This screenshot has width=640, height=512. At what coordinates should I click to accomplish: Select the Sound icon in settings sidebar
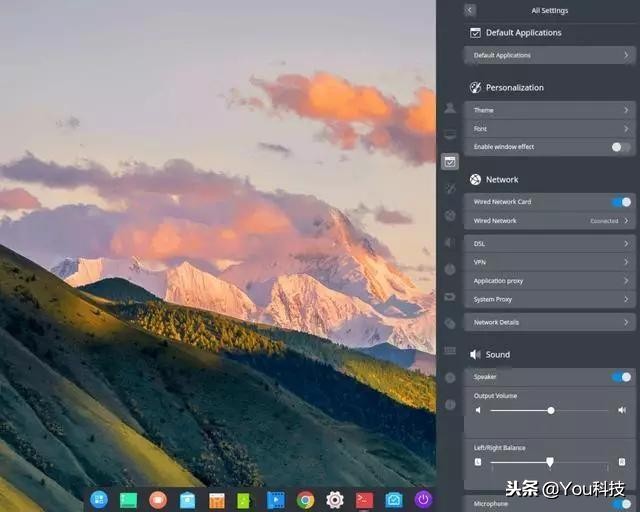(x=450, y=242)
